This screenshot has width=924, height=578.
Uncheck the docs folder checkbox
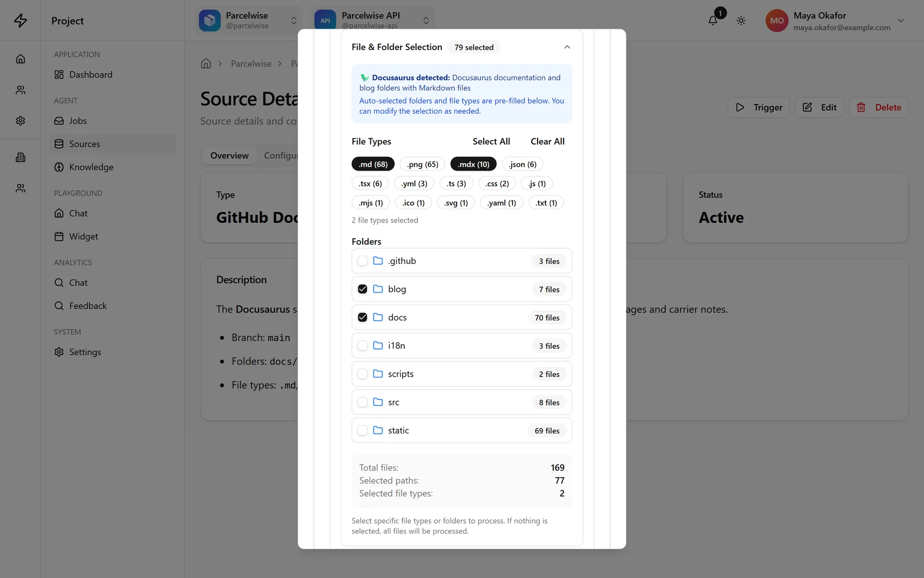[x=362, y=317]
